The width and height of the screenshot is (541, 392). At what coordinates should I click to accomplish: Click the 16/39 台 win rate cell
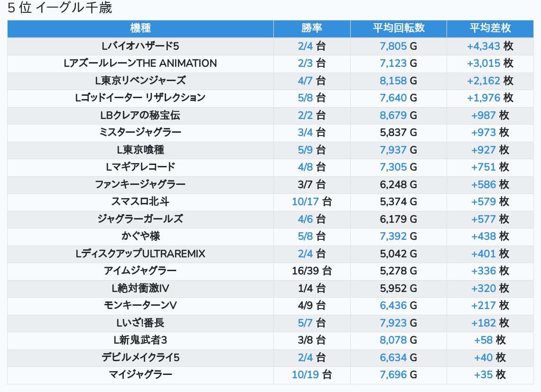click(x=312, y=271)
